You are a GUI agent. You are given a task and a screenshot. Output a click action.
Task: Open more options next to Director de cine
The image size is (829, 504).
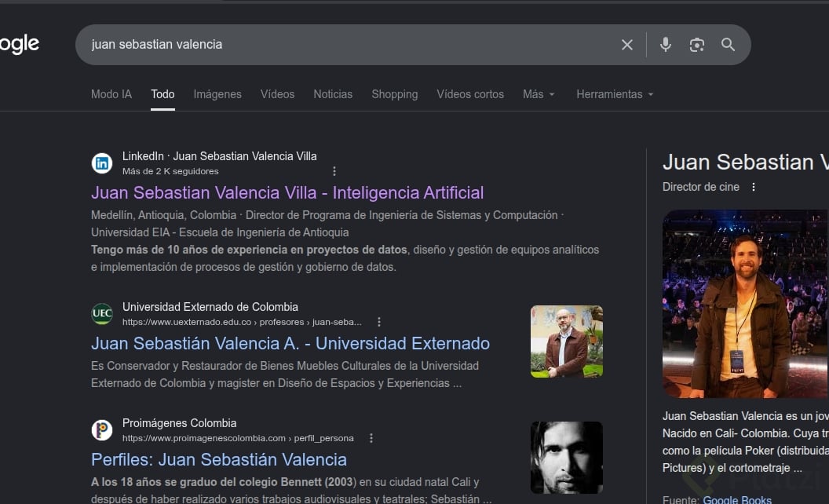coord(754,187)
